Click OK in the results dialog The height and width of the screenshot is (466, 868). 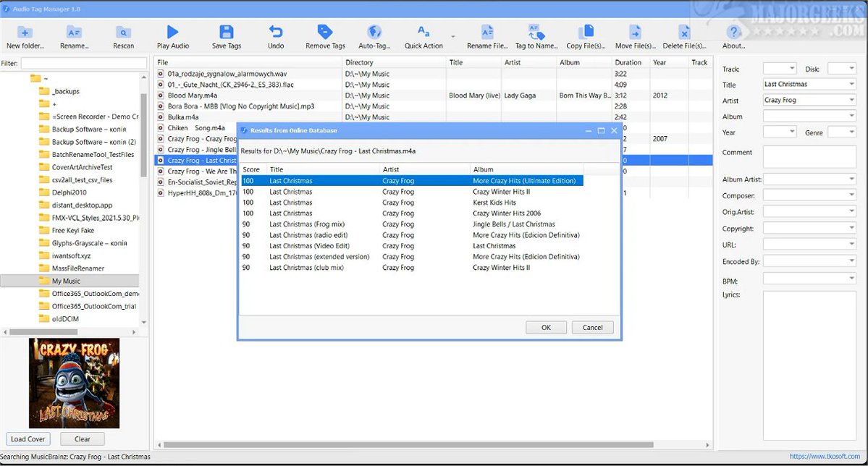(x=546, y=328)
